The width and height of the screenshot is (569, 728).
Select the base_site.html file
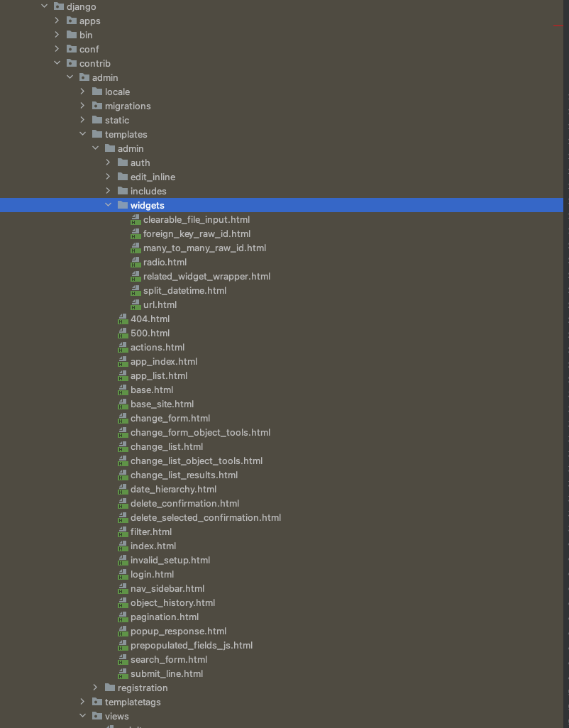click(x=162, y=404)
